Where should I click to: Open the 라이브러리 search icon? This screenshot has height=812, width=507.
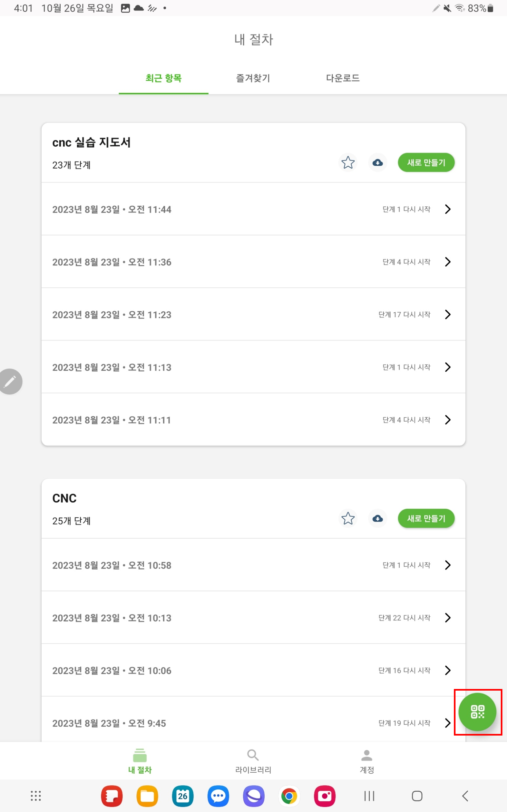click(x=253, y=755)
